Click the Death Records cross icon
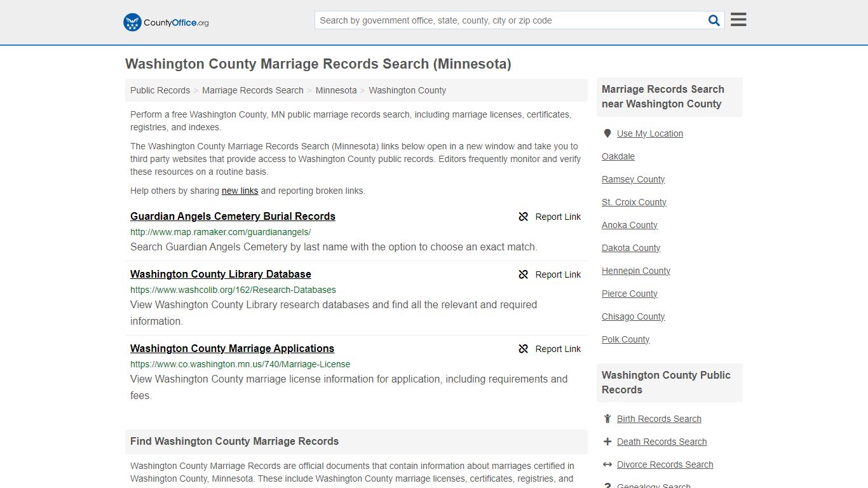The image size is (868, 488). pos(607,442)
